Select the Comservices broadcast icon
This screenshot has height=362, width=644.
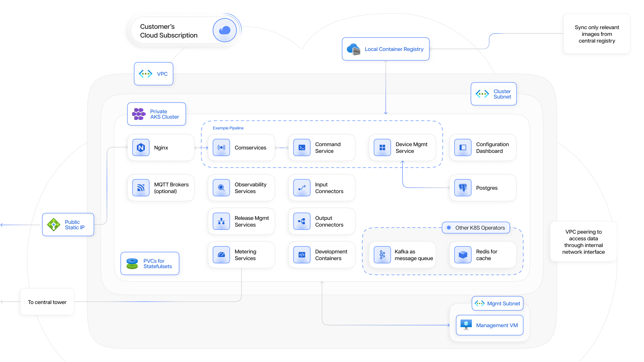coord(221,147)
